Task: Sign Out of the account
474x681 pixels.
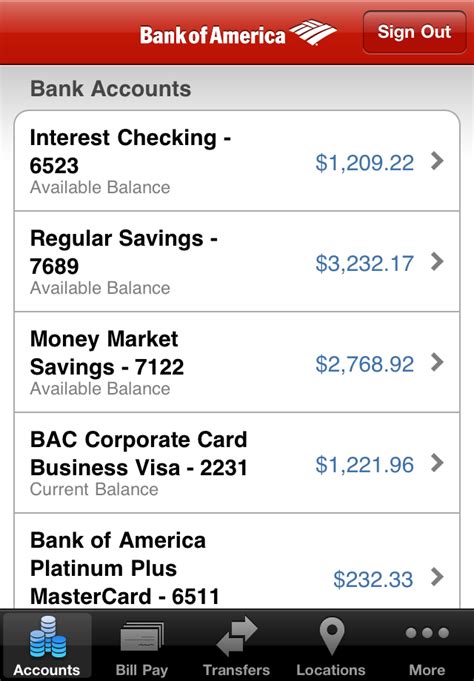Action: (414, 33)
